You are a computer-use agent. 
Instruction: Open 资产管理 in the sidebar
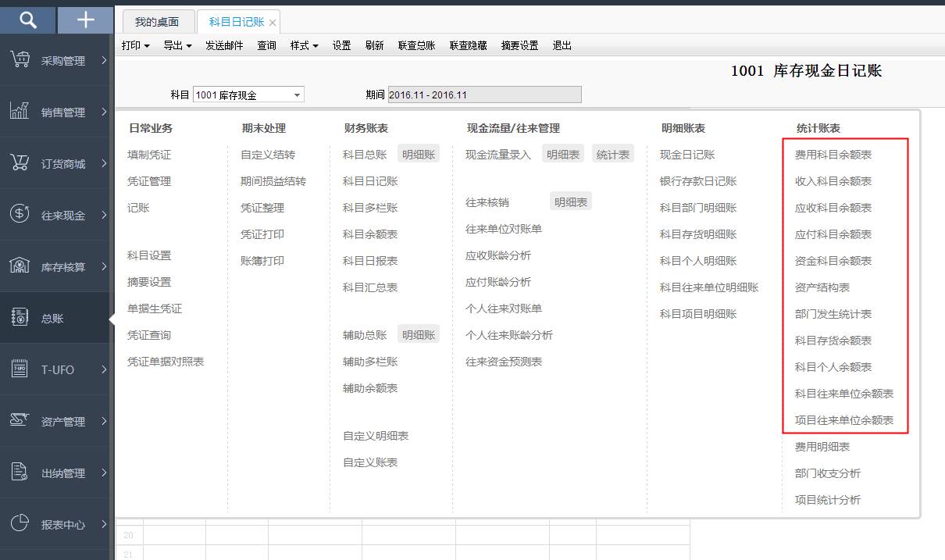(x=56, y=420)
